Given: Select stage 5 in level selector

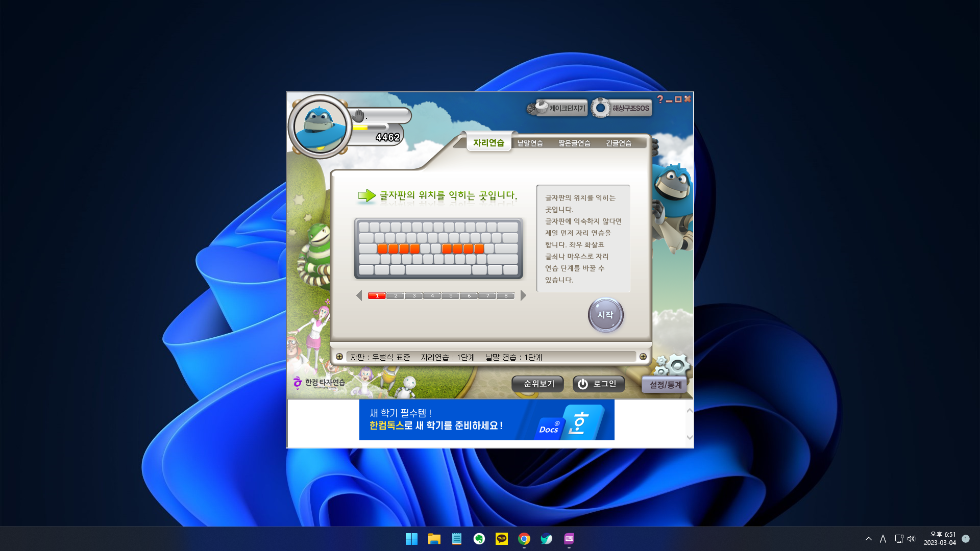Looking at the screenshot, I should (451, 296).
